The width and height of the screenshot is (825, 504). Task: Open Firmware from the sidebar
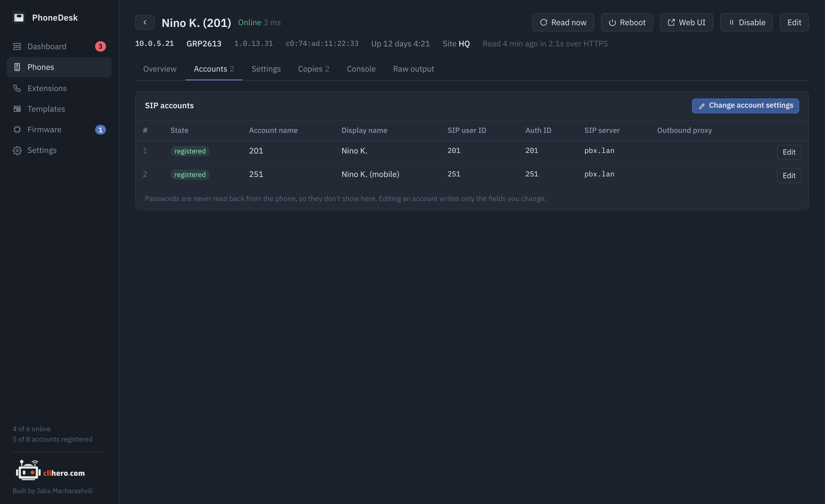tap(59, 129)
